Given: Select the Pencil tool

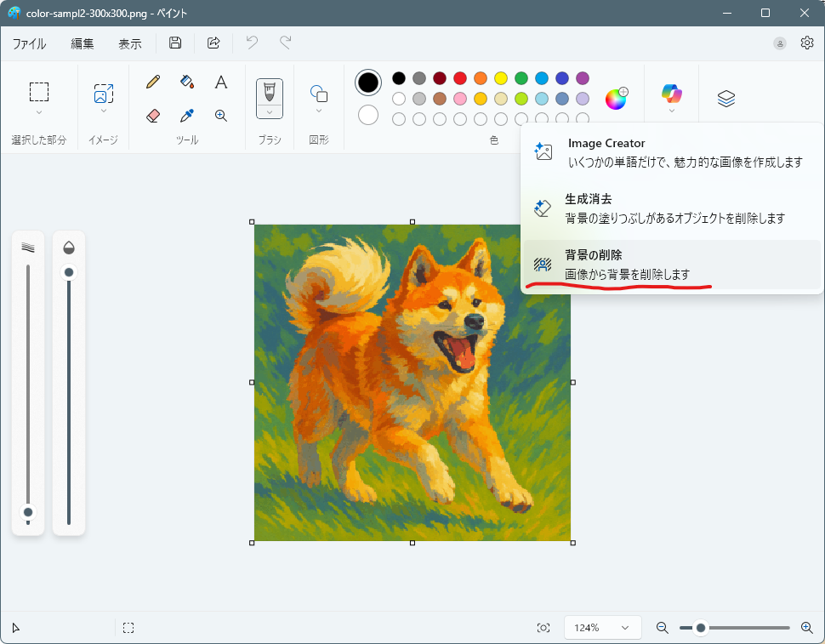Looking at the screenshot, I should 153,82.
